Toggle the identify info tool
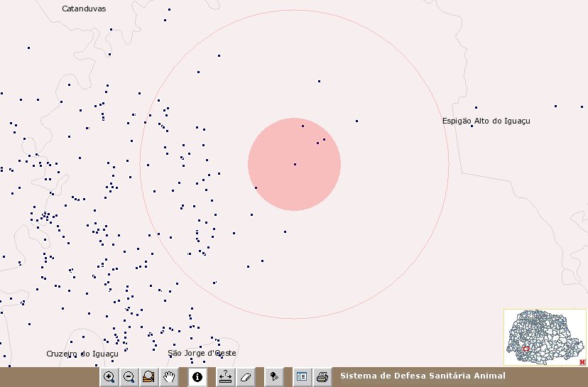The height and width of the screenshot is (387, 588). (197, 377)
